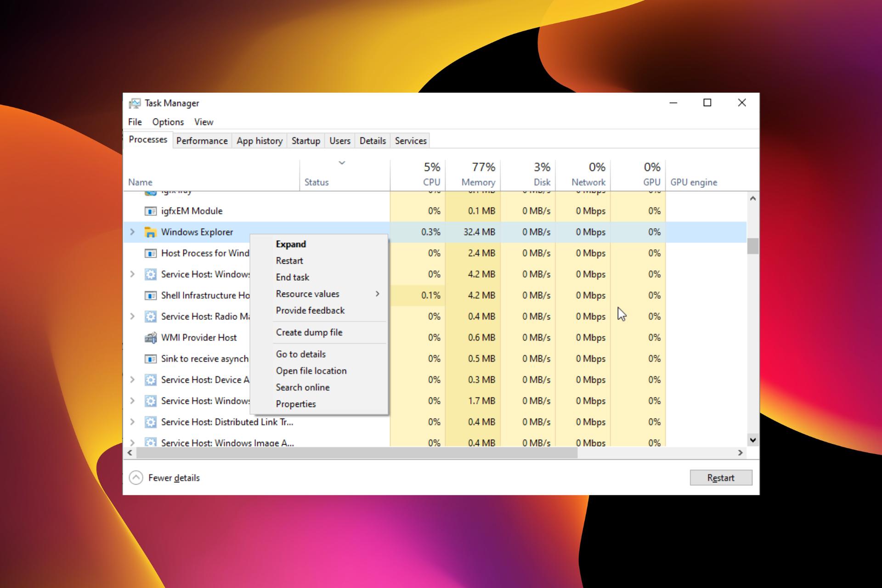The height and width of the screenshot is (588, 882).
Task: Switch to the Performance tab
Action: tap(202, 141)
